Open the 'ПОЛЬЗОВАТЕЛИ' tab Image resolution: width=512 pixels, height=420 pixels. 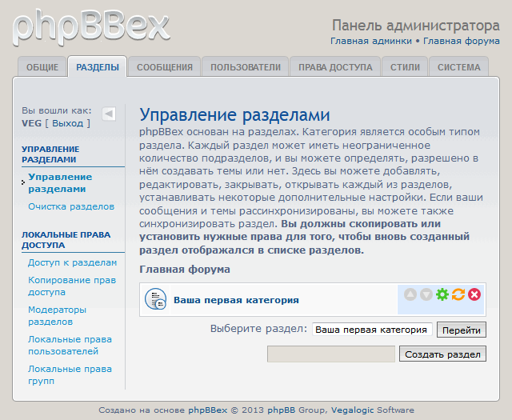[x=245, y=67]
